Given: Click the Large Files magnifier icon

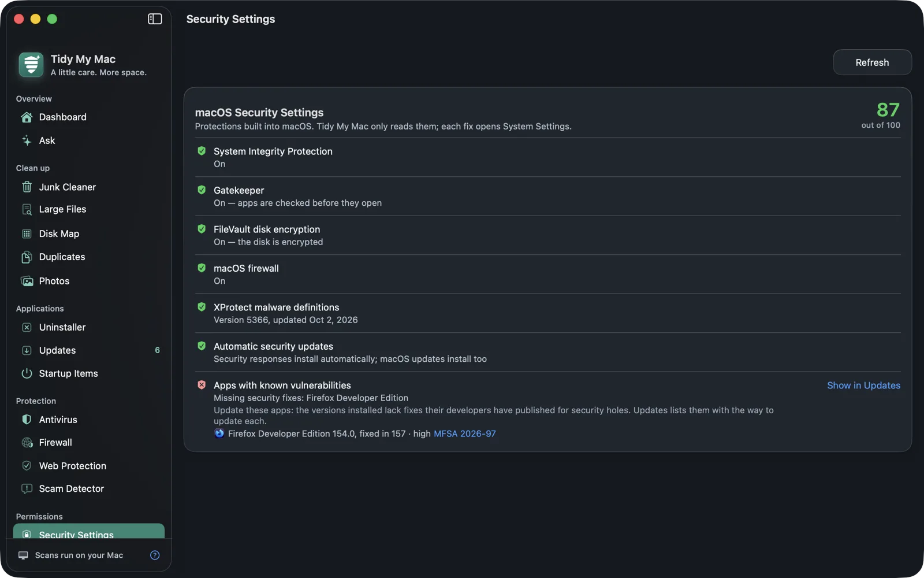Looking at the screenshot, I should click(27, 209).
